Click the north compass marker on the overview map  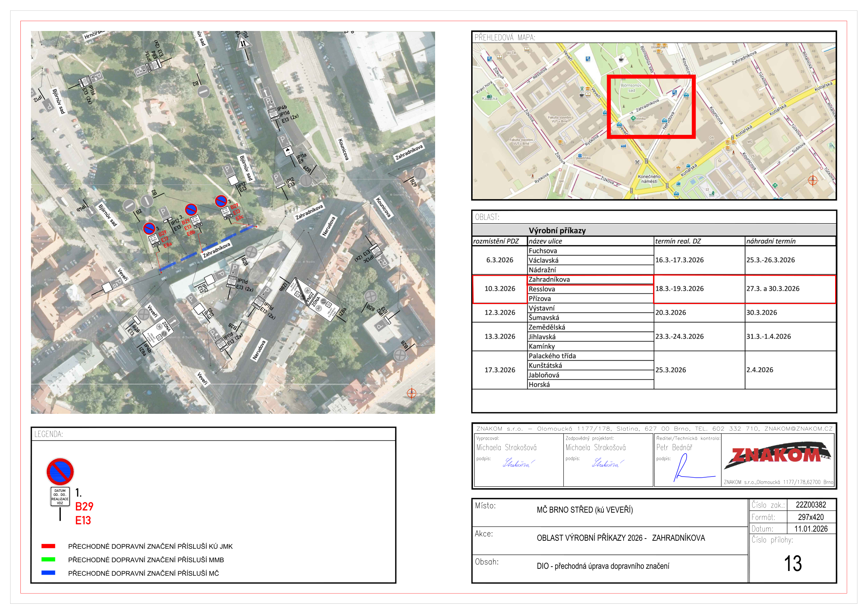(x=813, y=180)
